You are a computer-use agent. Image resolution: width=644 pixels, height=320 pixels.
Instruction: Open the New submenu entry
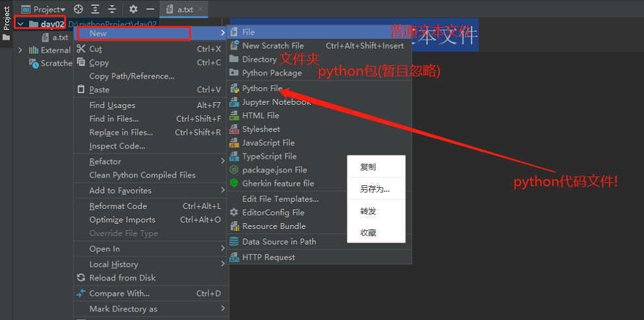click(150, 33)
